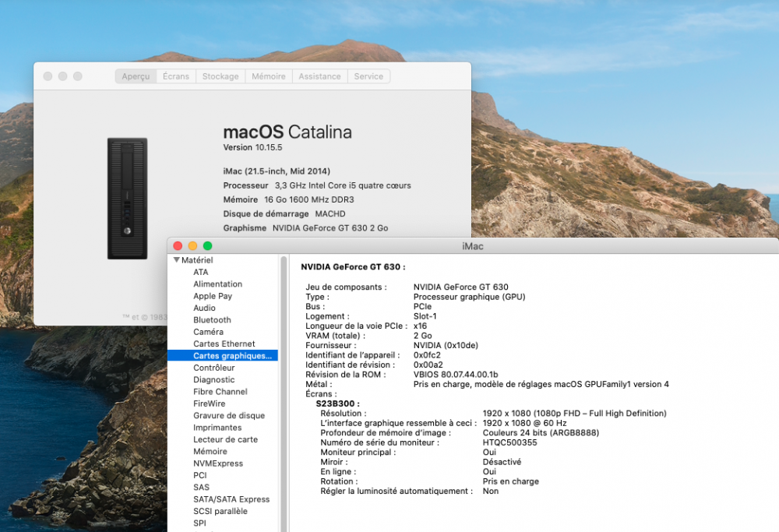
Task: Click the sidebar vertical scrollbar
Action: pyautogui.click(x=284, y=393)
